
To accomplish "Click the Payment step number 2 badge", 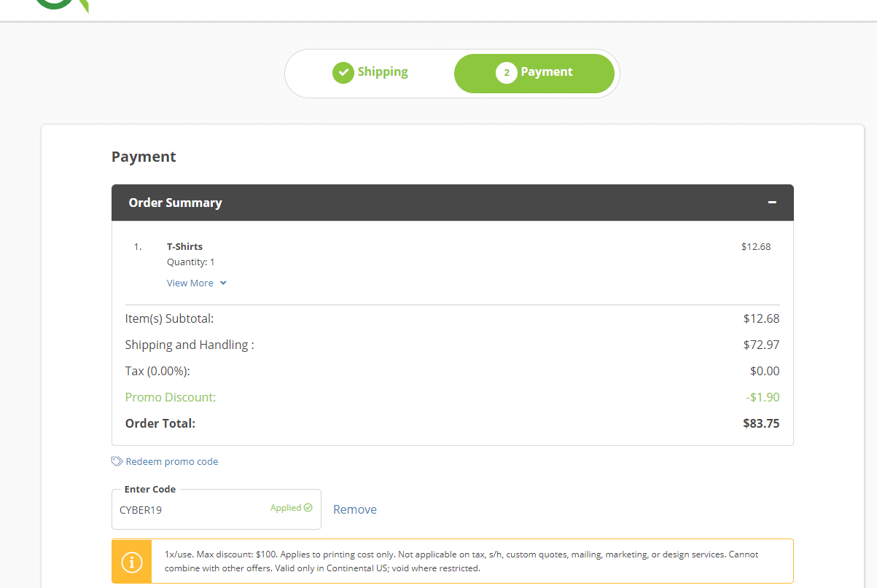I will 506,72.
